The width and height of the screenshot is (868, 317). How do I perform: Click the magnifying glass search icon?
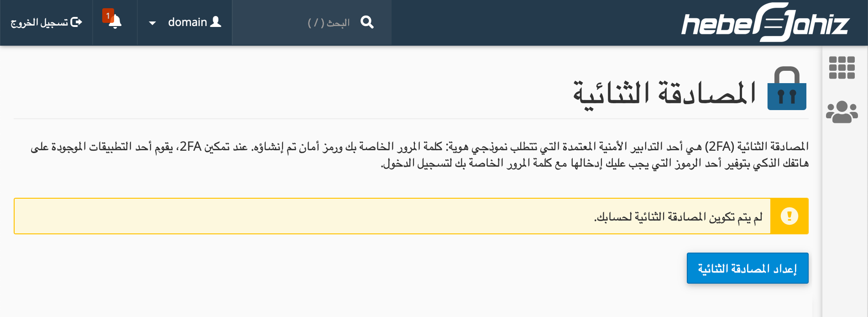367,22
